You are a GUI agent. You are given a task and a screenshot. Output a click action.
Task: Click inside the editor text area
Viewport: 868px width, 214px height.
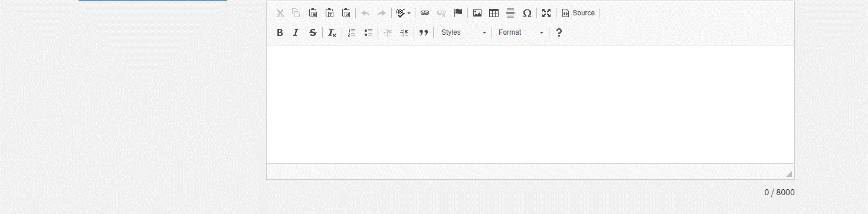point(530,104)
